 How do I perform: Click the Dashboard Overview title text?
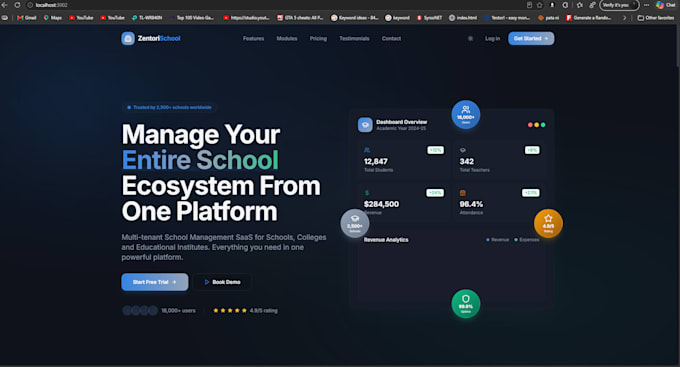402,122
